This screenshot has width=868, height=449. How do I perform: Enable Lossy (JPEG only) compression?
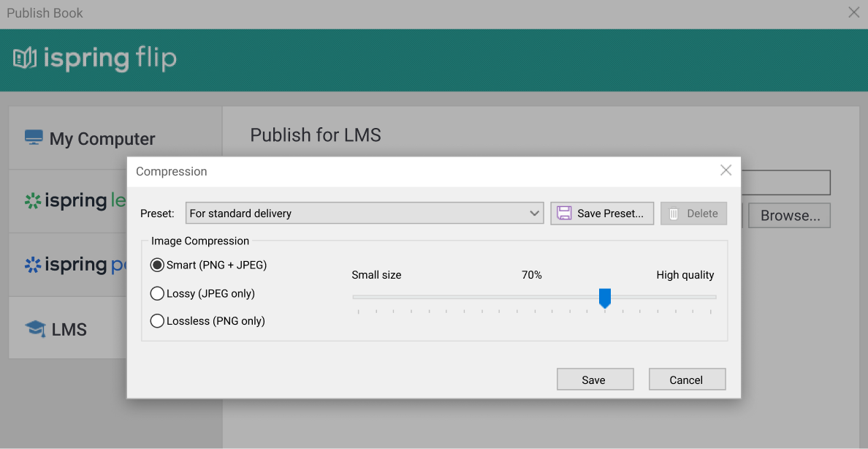pyautogui.click(x=157, y=293)
